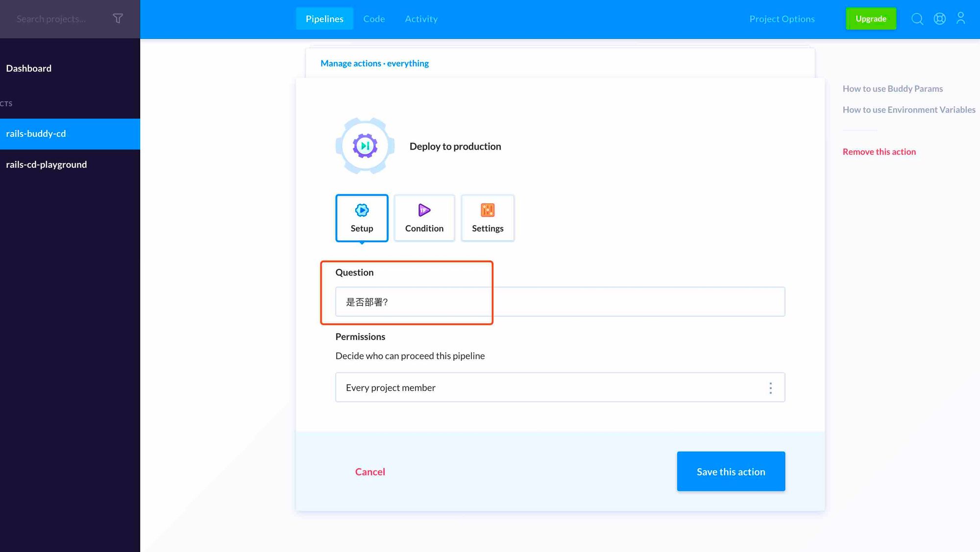Open the help lifebuoy icon
Image resolution: width=980 pixels, height=552 pixels.
point(939,19)
